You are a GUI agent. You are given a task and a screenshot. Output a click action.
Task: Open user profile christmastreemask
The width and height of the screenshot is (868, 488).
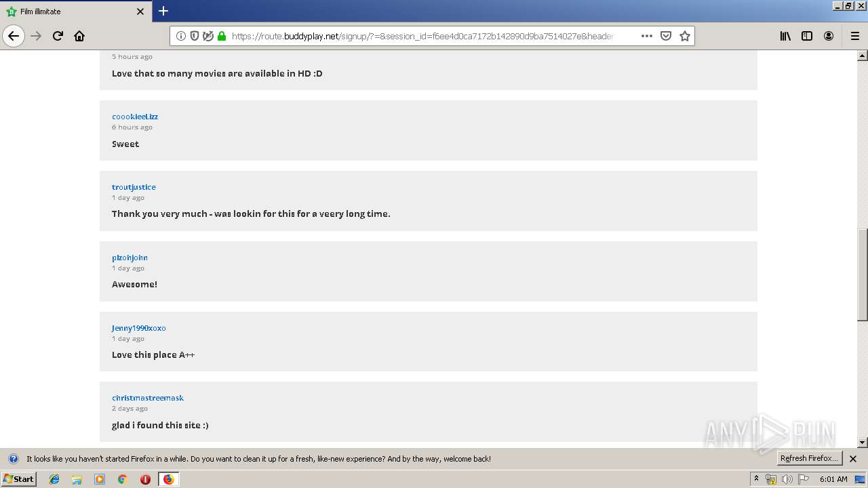pyautogui.click(x=148, y=398)
